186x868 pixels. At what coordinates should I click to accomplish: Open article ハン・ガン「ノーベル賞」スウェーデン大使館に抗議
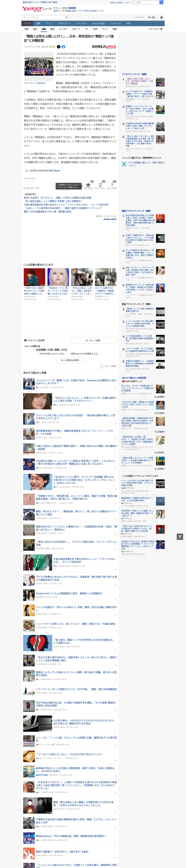[x=76, y=739]
